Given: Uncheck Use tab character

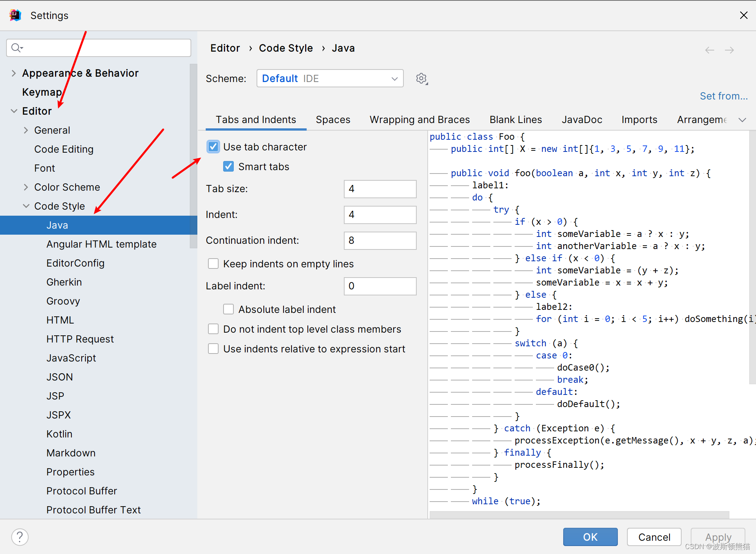Looking at the screenshot, I should [213, 147].
